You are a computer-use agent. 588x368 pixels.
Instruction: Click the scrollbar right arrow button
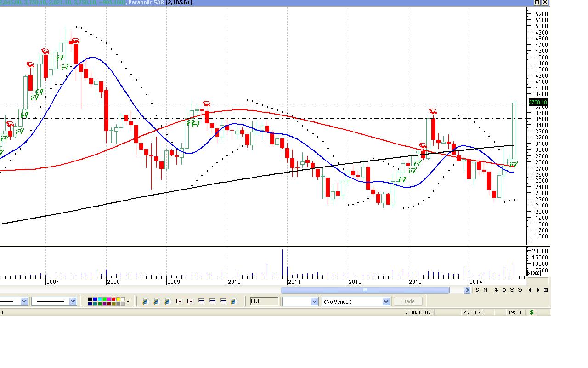click(467, 290)
